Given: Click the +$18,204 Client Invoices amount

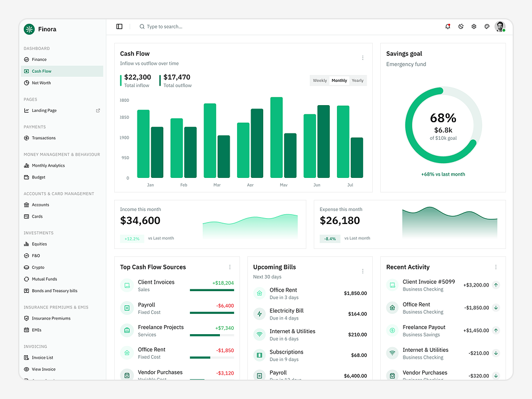Looking at the screenshot, I should pos(223,283).
